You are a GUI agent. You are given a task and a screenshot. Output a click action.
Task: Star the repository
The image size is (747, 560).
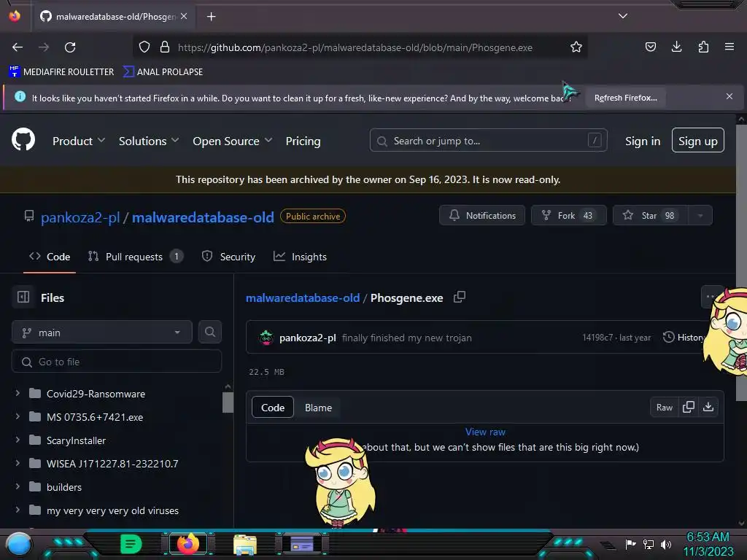(650, 215)
